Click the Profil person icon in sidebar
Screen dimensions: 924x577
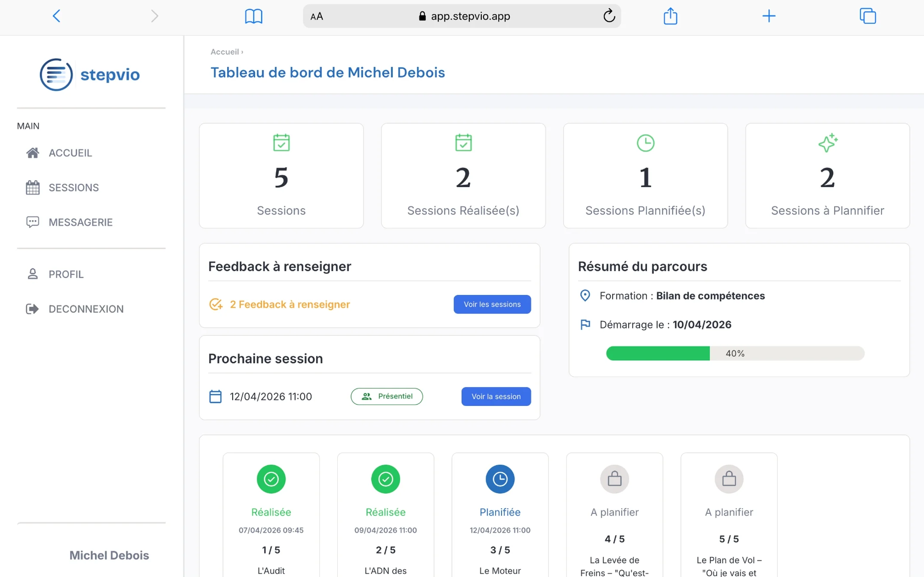[x=33, y=274]
